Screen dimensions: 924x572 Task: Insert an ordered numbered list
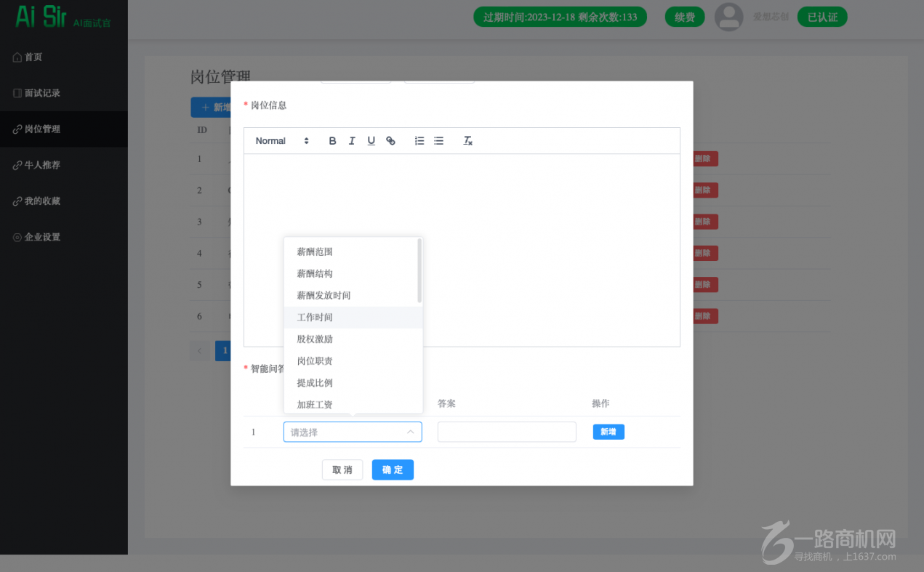pos(419,141)
